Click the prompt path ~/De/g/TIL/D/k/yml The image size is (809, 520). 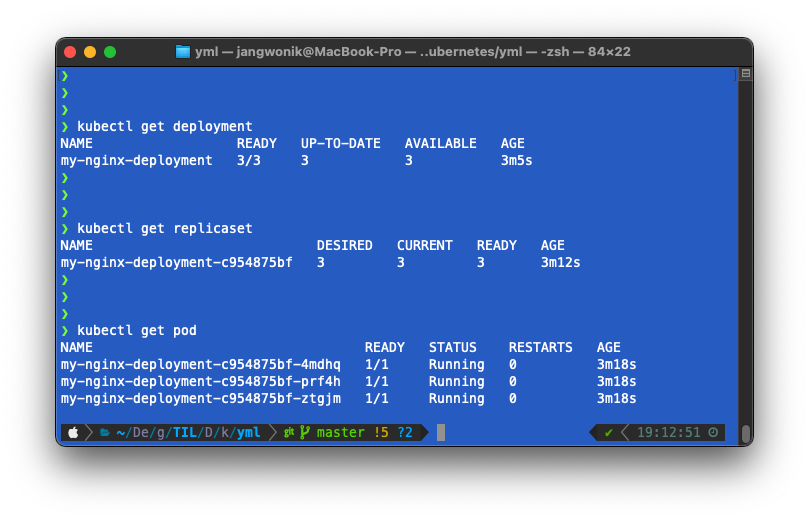[188, 432]
